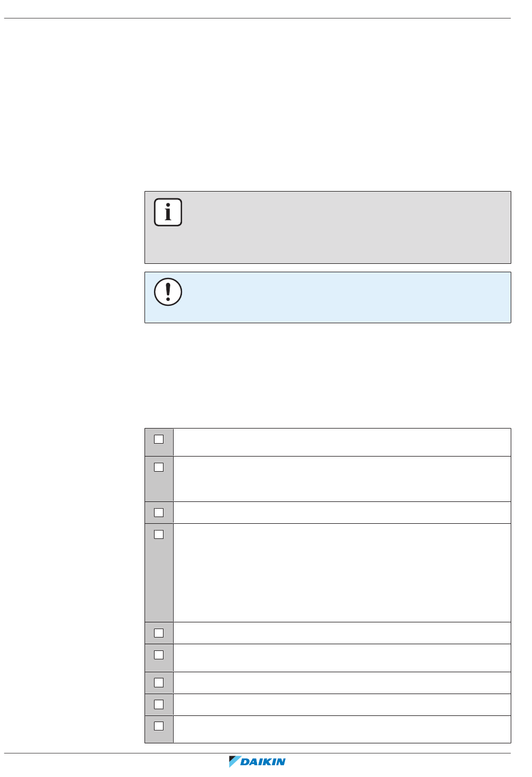Viewport: 532px width, 777px height.
Task: Check the seventh checklist checkbox
Action: (159, 683)
